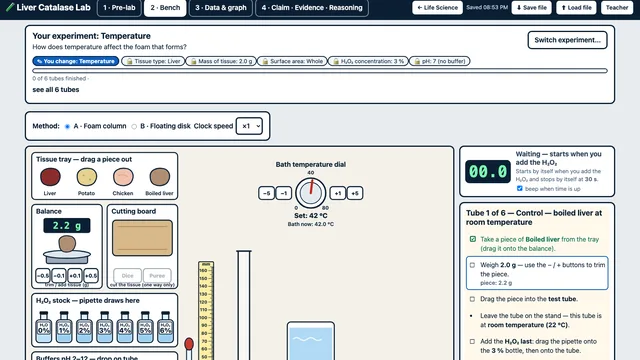Click the disabled Dice button

[127, 276]
